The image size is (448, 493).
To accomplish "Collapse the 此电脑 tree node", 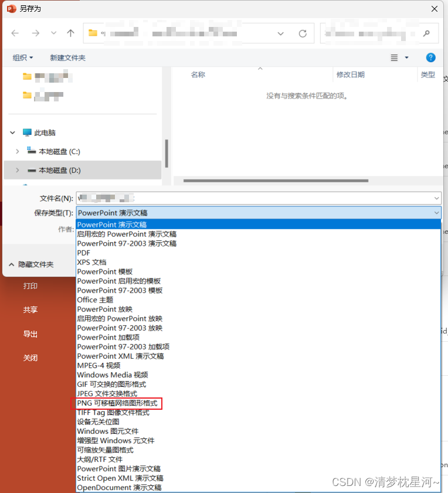I will pyautogui.click(x=12, y=132).
